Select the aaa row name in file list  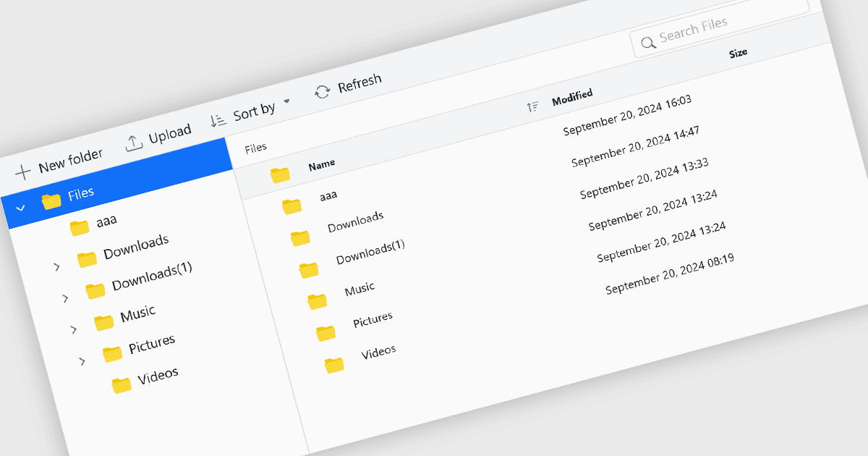coord(328,195)
